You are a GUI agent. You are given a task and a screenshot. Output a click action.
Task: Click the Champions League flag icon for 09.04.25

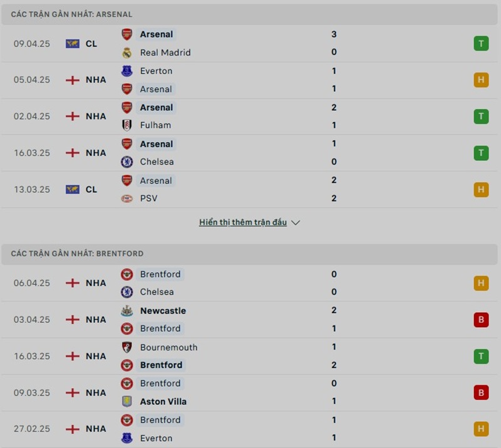[x=72, y=44]
